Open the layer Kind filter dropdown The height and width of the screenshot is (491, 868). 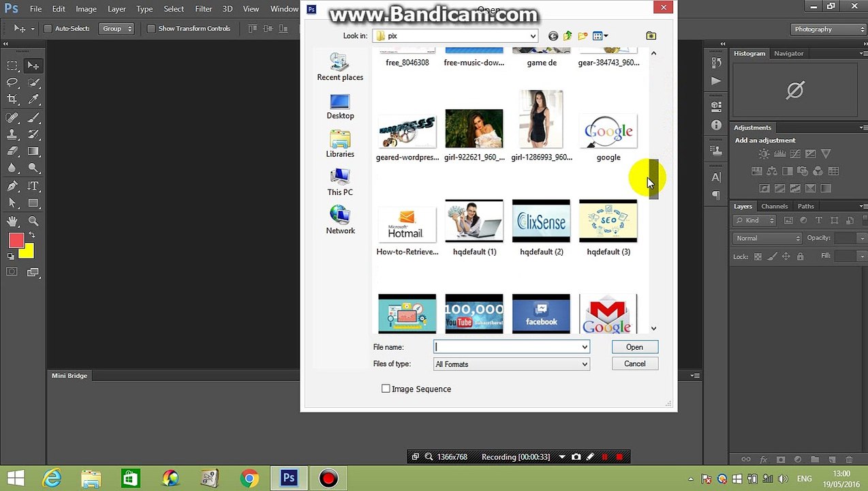point(755,220)
